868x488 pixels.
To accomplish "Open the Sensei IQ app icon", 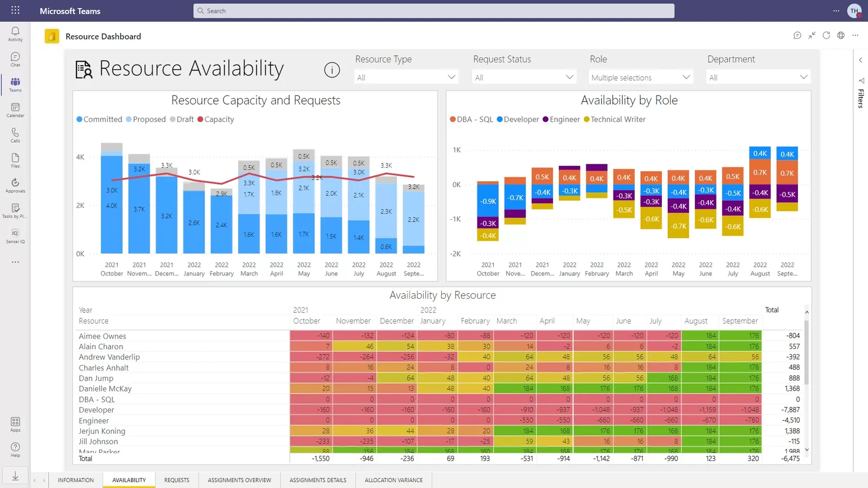I will point(15,236).
